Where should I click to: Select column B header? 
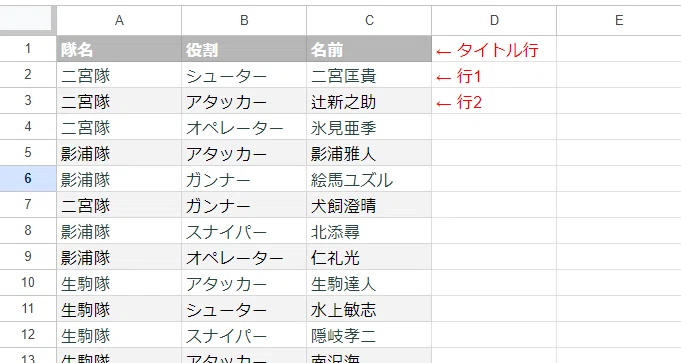[244, 20]
